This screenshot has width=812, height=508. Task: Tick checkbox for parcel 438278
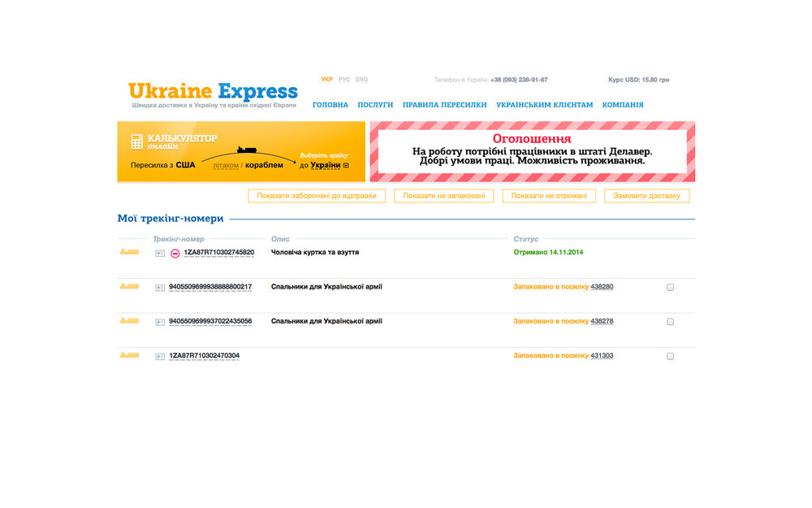pos(670,322)
